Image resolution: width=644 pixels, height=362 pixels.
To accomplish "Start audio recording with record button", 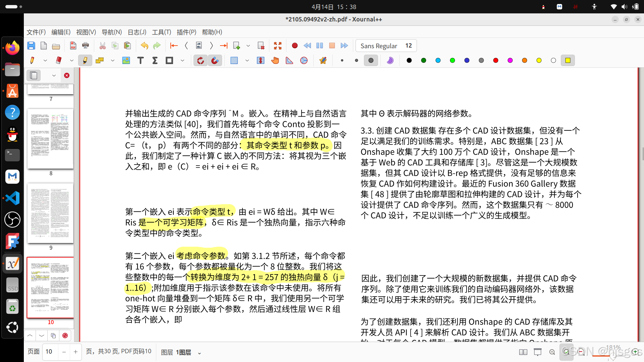I will pos(294,46).
